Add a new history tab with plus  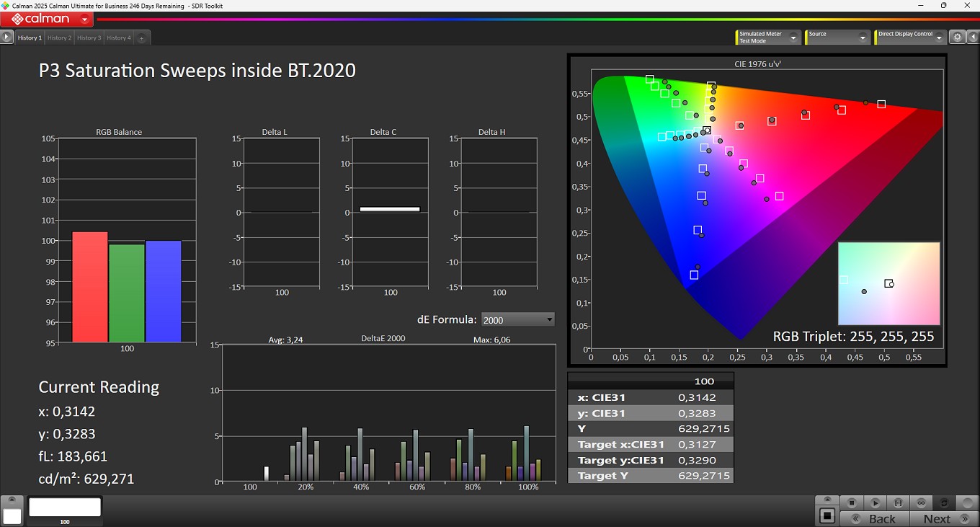click(x=142, y=38)
